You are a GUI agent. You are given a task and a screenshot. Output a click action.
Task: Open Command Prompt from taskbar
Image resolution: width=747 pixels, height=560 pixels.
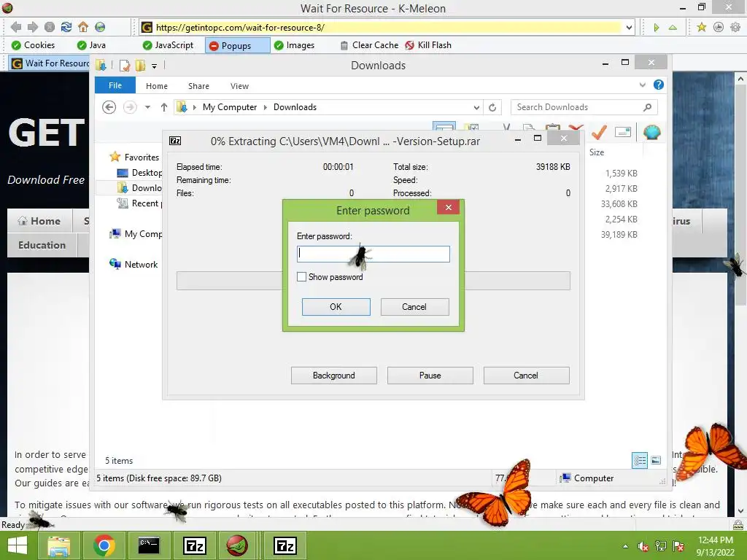(149, 545)
